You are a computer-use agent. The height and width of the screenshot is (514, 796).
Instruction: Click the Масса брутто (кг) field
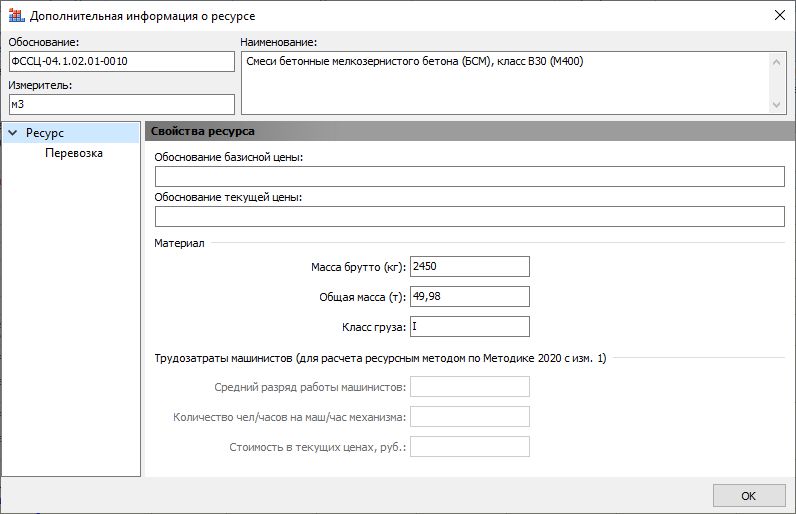[x=470, y=266]
